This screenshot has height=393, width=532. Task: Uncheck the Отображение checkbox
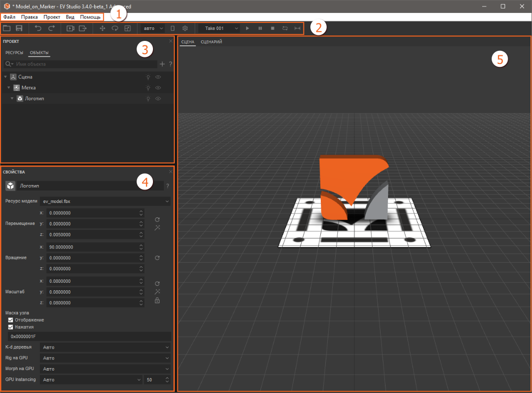pyautogui.click(x=10, y=320)
